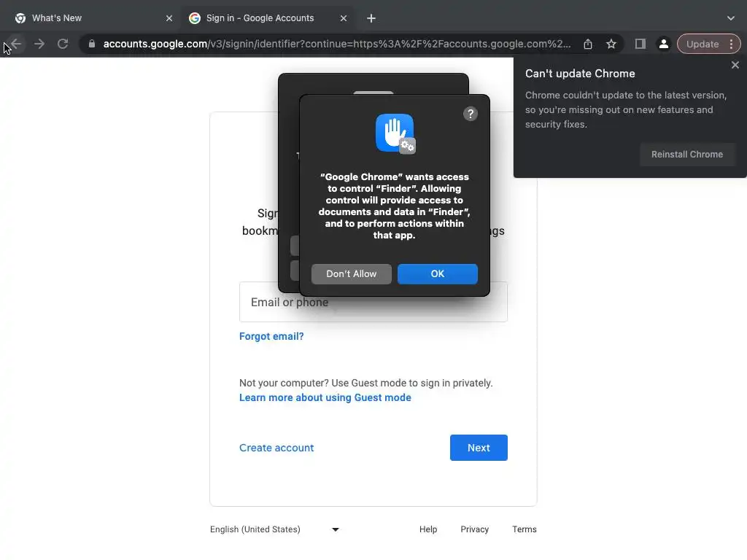This screenshot has width=747, height=560.
Task: Dismiss the Can't update Chrome popup
Action: tap(735, 65)
